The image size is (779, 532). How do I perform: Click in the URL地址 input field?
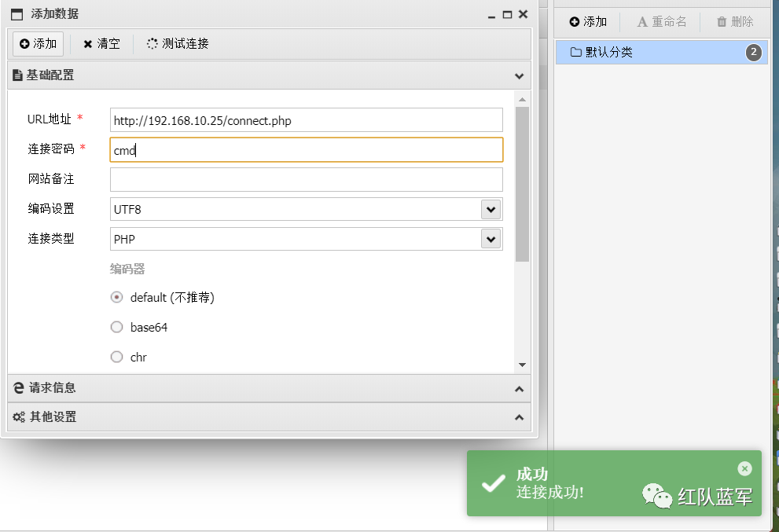click(x=306, y=120)
